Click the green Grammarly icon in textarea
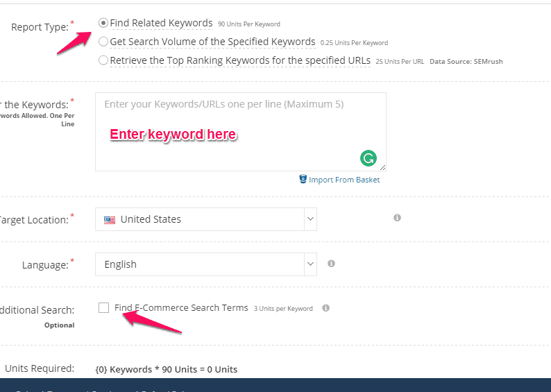The height and width of the screenshot is (392, 551). point(368,158)
